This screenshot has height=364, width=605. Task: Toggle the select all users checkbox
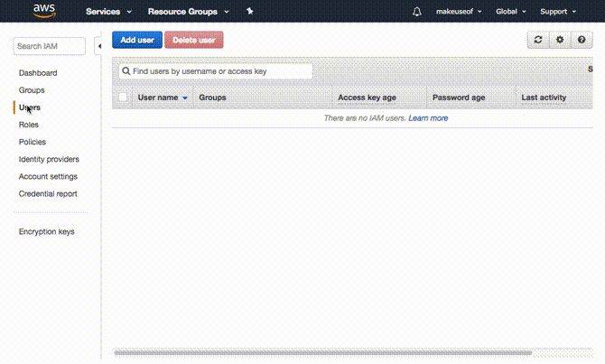(123, 97)
